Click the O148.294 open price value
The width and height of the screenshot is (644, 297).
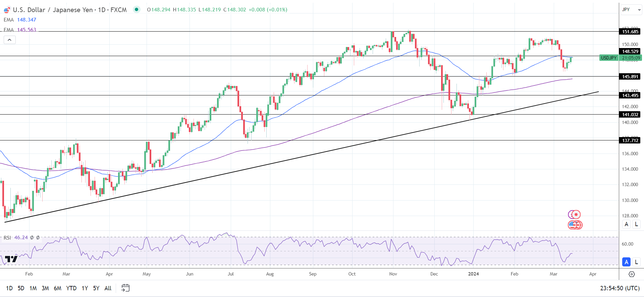pos(159,10)
